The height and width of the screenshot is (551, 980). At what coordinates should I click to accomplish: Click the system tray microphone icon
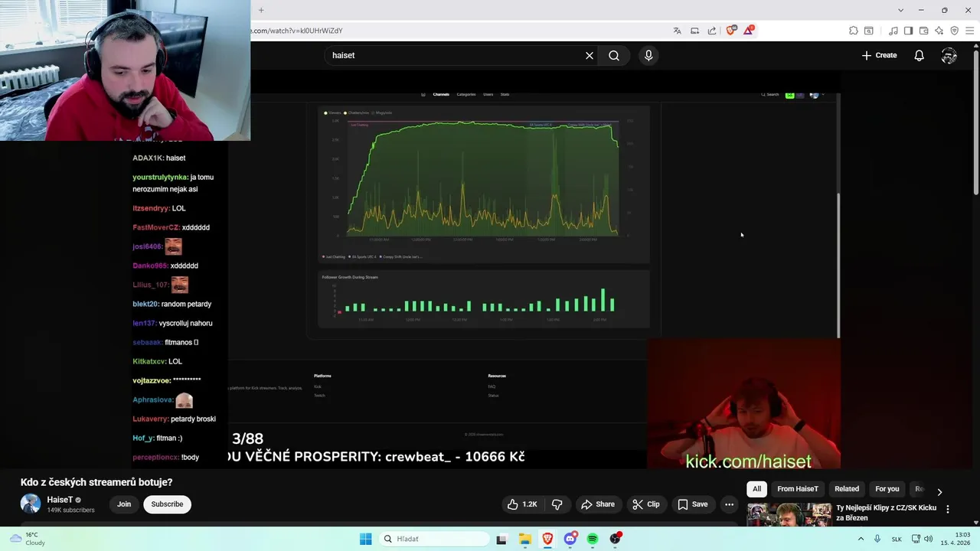click(877, 539)
